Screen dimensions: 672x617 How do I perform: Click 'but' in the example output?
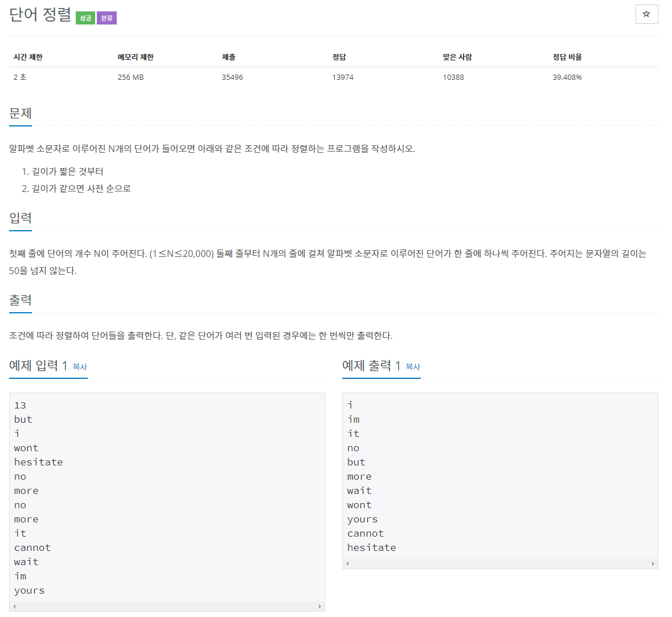(356, 462)
